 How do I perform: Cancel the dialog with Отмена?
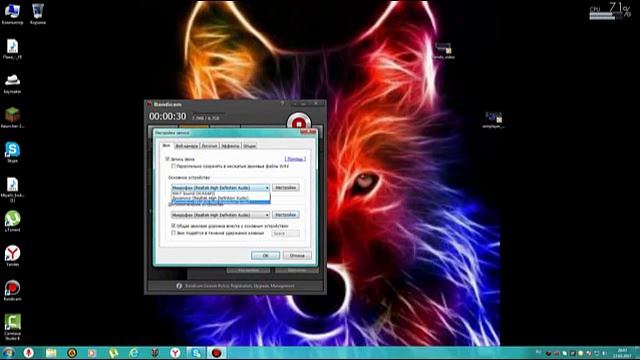pos(297,256)
